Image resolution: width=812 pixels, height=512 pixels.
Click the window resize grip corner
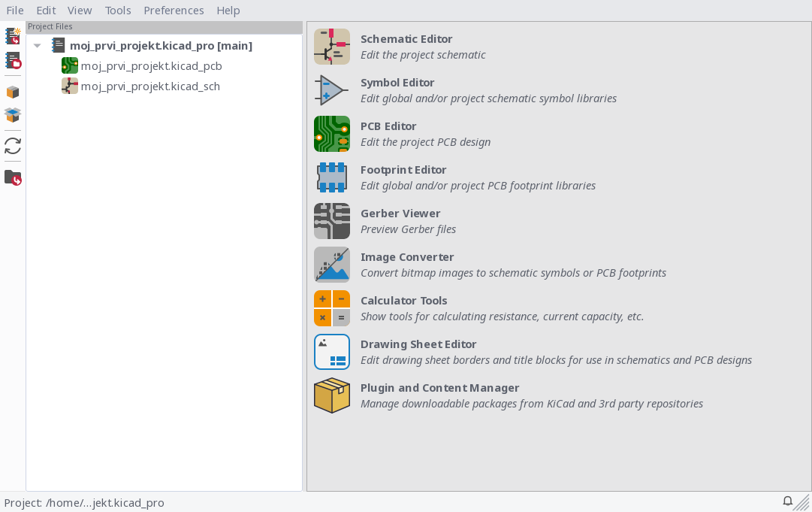pyautogui.click(x=802, y=503)
